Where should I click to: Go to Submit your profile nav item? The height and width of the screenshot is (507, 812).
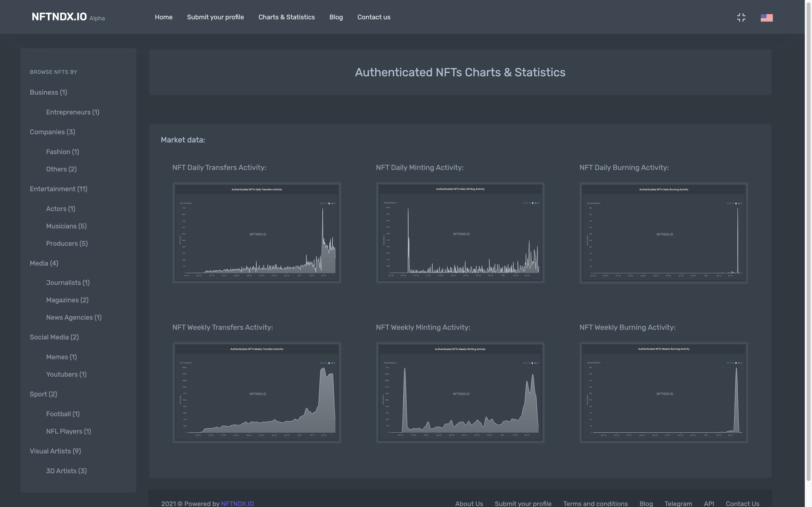(215, 17)
